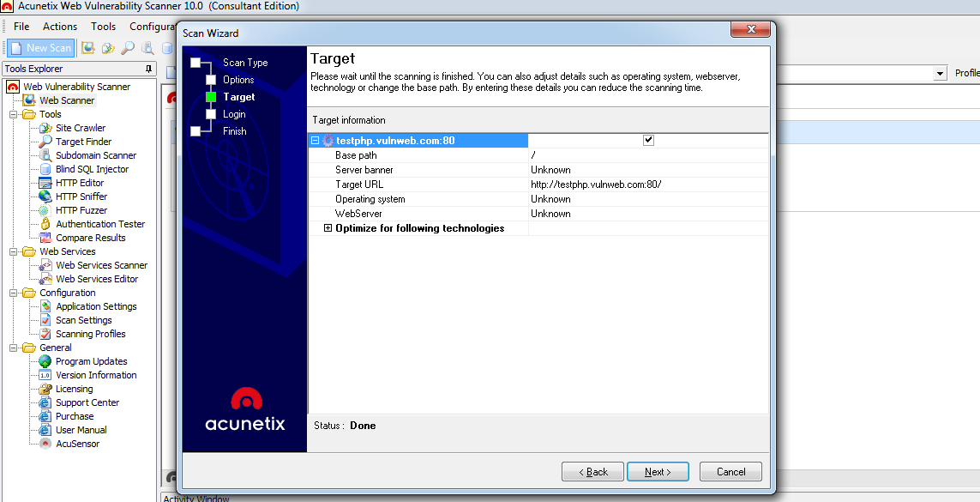
Task: Select Web Scanner in Tools Explorer
Action: (x=69, y=100)
